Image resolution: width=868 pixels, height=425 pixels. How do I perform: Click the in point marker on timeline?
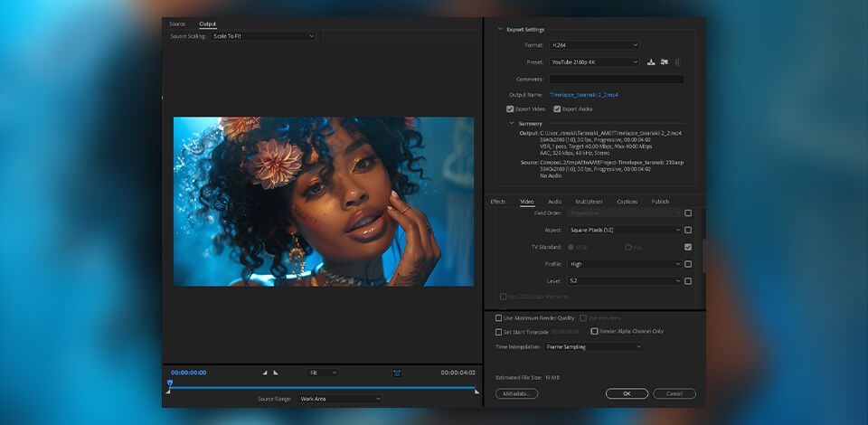pyautogui.click(x=168, y=392)
